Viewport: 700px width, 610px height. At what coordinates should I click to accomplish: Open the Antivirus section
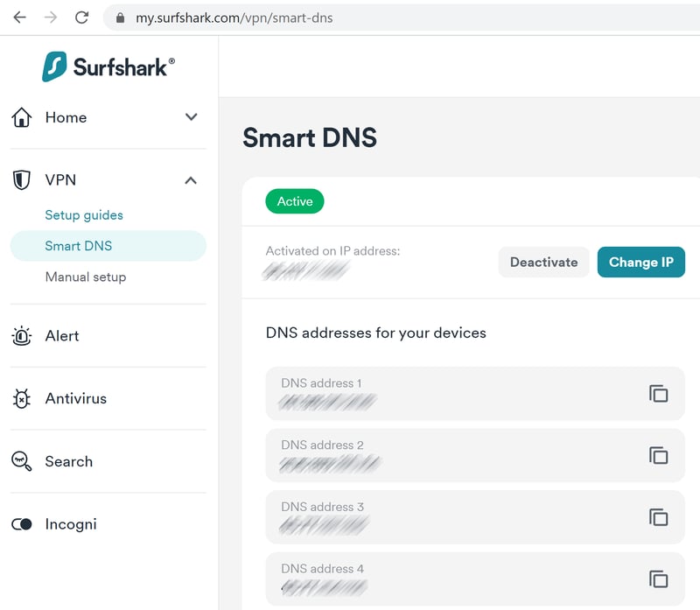pos(76,398)
